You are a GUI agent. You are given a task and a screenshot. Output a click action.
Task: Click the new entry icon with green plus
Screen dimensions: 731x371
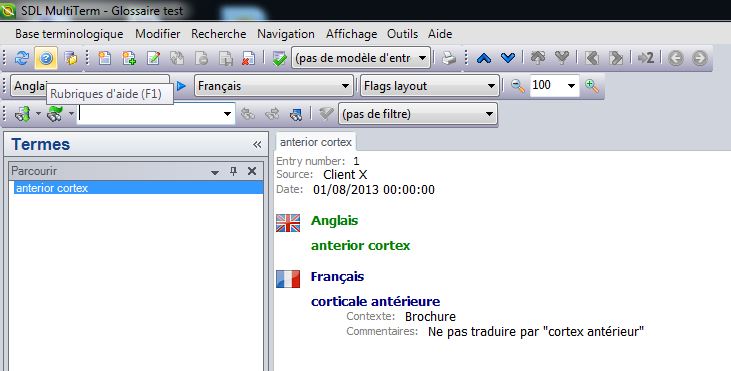tap(129, 58)
